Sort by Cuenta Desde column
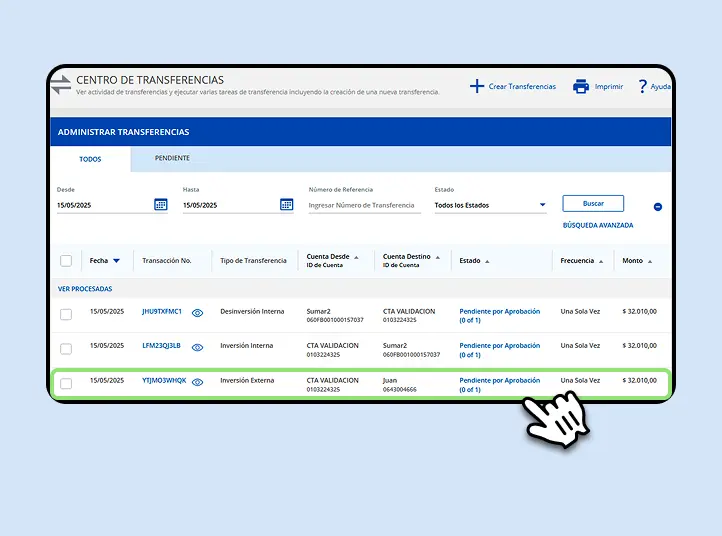This screenshot has width=722, height=536. [x=356, y=257]
